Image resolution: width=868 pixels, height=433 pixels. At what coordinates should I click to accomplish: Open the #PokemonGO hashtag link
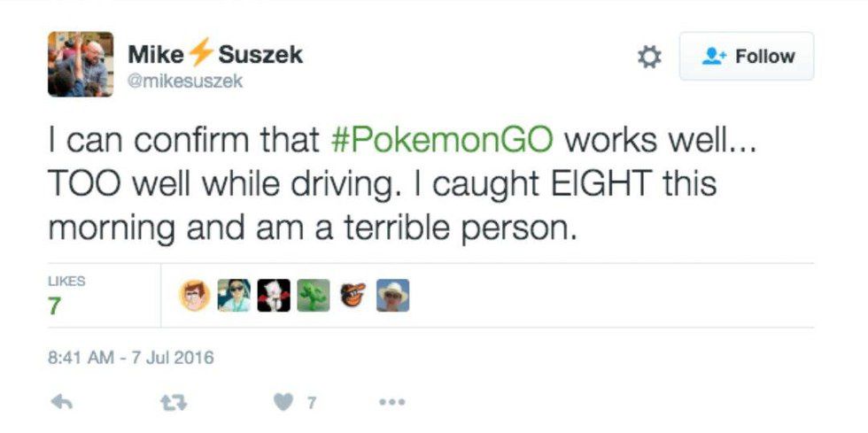click(x=441, y=140)
